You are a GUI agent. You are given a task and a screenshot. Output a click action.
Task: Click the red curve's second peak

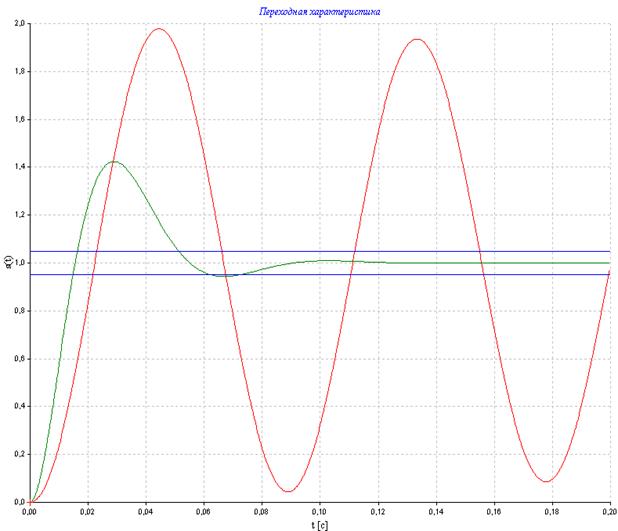point(417,40)
